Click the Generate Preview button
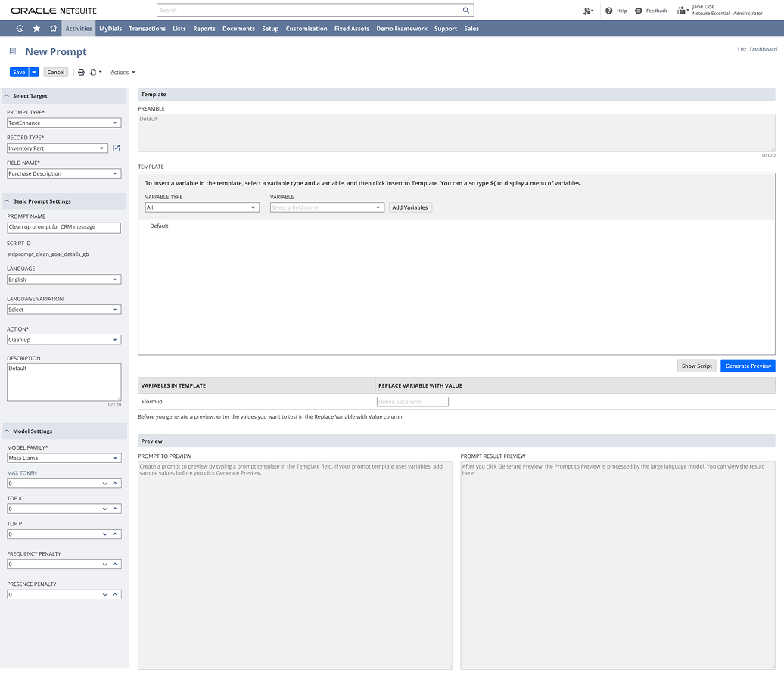The height and width of the screenshot is (685, 784). tap(748, 366)
